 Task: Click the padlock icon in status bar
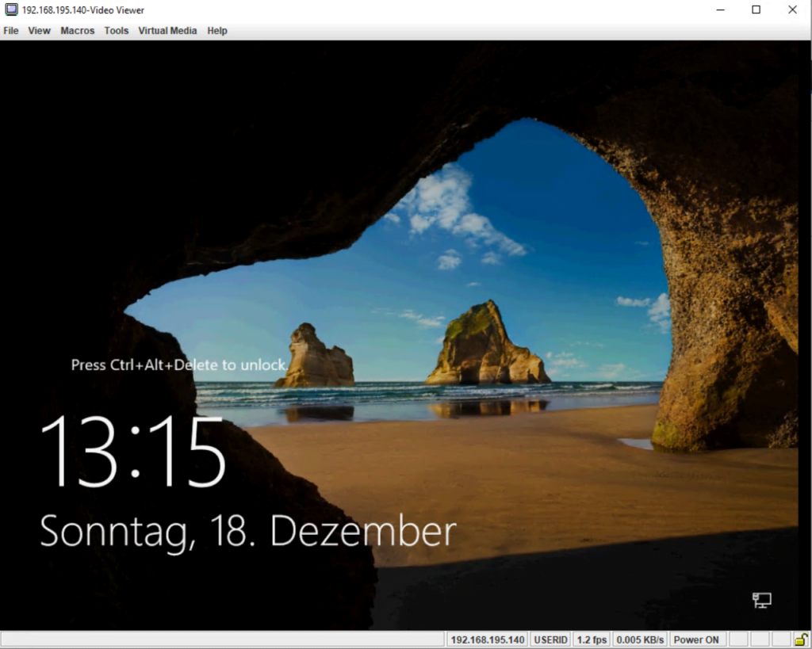point(802,639)
